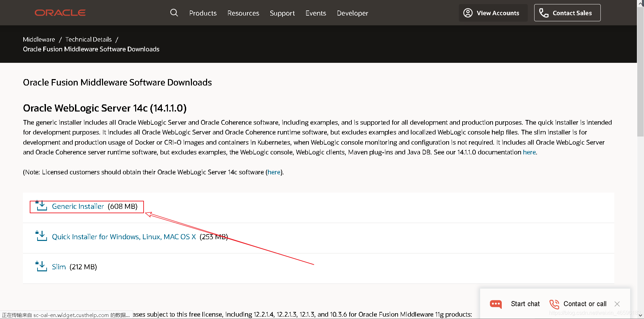
Task: Click the user avatar icon in View Accounts
Action: pos(468,13)
